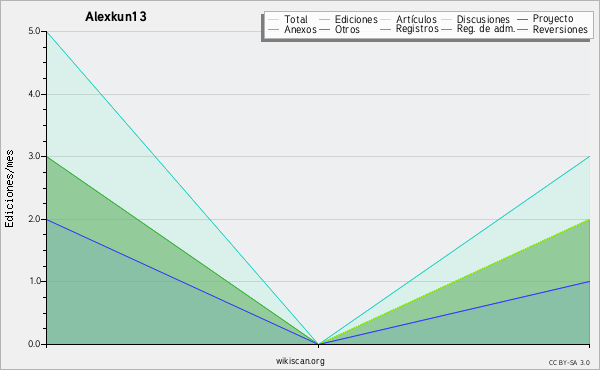600x370 pixels.
Task: Click the Proyecto legend label
Action: tap(553, 19)
